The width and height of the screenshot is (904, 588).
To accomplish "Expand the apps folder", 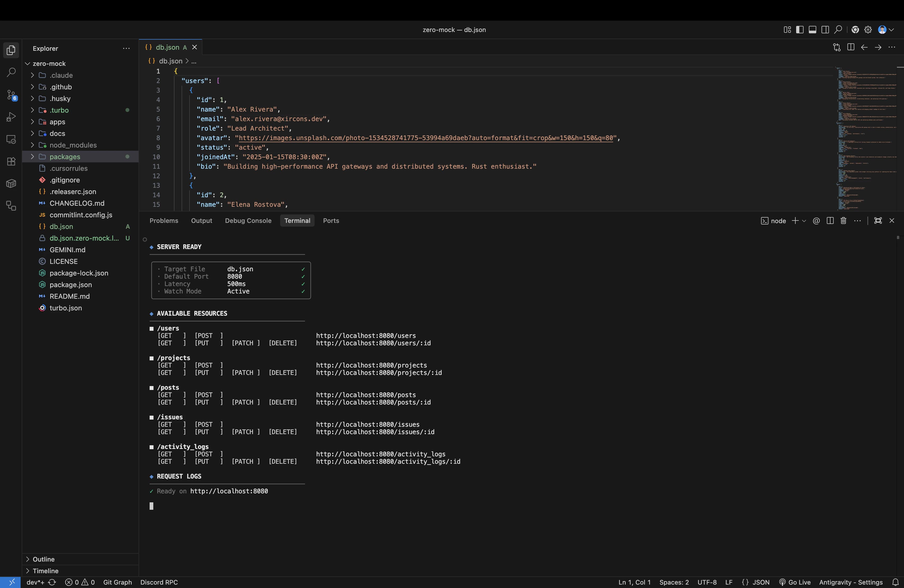I will (80, 122).
